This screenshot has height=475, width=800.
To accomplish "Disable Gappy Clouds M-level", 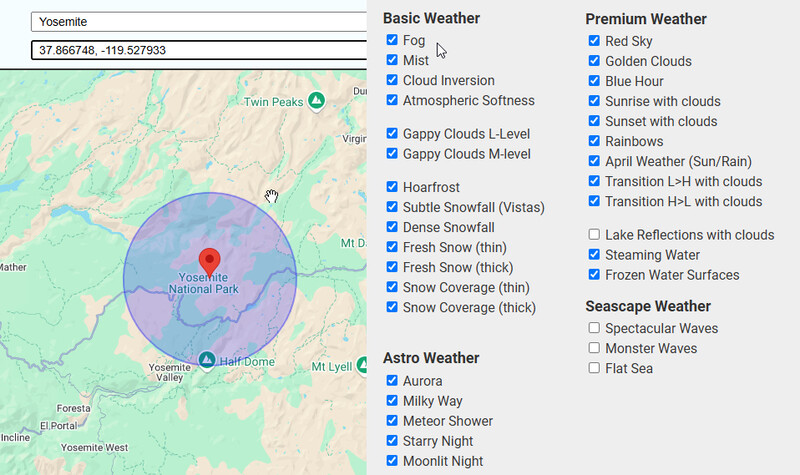I will pos(392,154).
